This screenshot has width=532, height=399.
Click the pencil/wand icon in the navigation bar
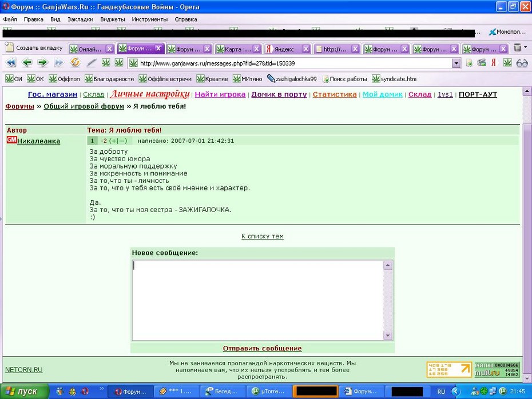92,63
